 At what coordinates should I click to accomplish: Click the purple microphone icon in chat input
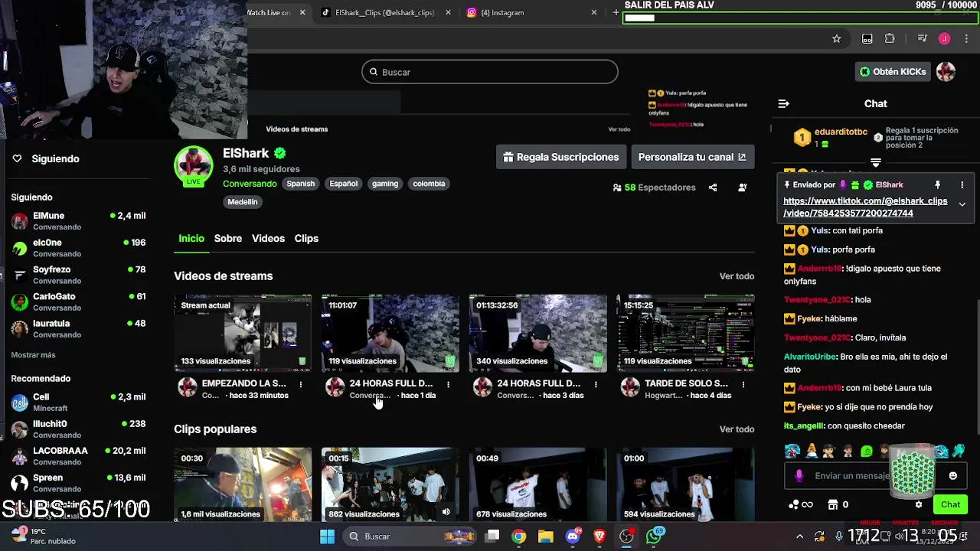click(799, 476)
